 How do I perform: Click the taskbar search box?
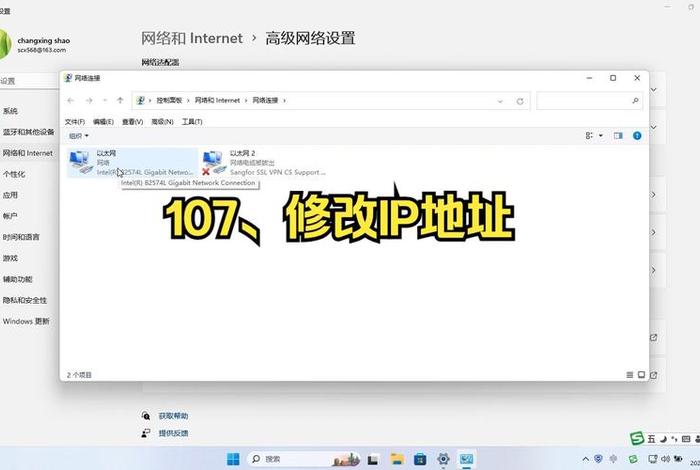click(x=304, y=459)
